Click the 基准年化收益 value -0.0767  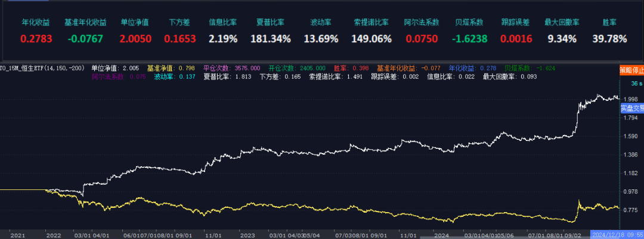click(85, 39)
